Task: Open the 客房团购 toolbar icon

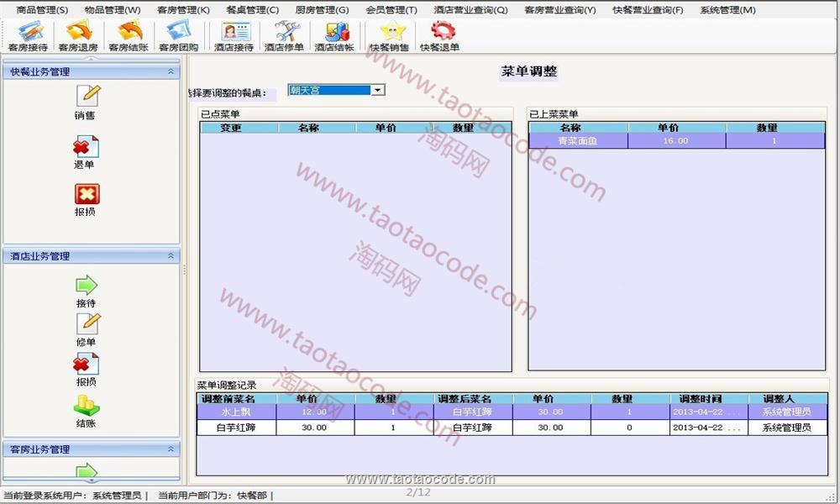Action: point(178,36)
